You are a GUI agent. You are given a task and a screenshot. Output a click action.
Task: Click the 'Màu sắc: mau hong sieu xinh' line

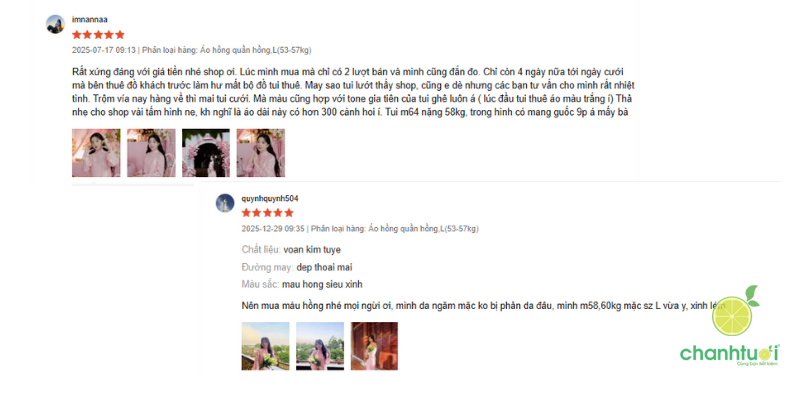point(302,284)
